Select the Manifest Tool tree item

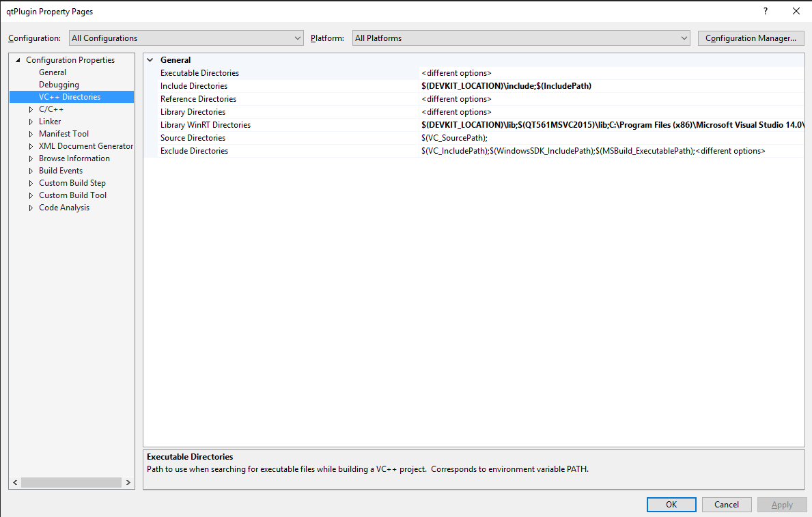[64, 134]
